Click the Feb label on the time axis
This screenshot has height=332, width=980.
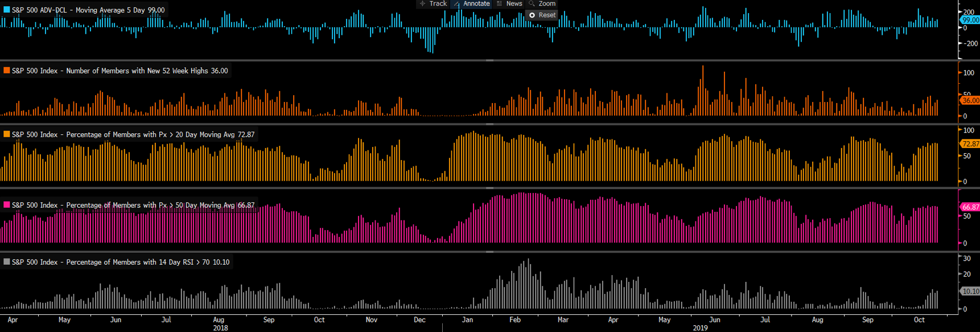pos(515,320)
